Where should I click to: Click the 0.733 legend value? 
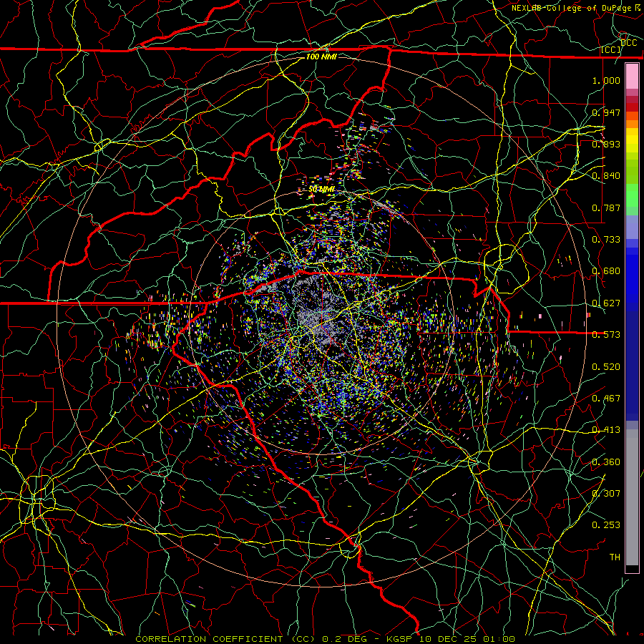tap(606, 240)
